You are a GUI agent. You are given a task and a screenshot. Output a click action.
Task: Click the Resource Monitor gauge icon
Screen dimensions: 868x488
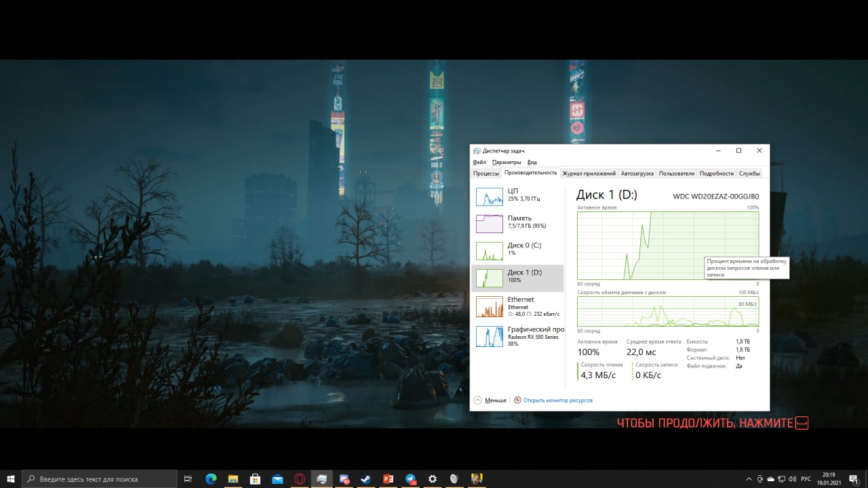click(x=518, y=400)
